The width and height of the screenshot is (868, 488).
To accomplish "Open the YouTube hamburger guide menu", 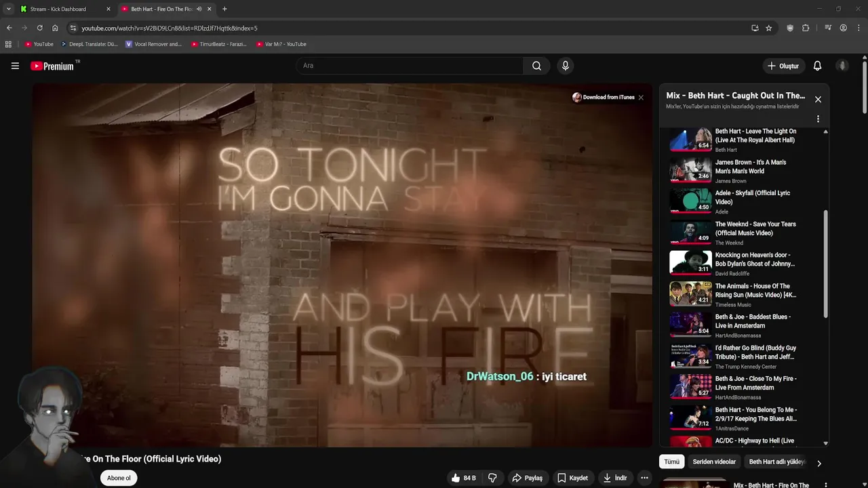I will click(x=15, y=66).
